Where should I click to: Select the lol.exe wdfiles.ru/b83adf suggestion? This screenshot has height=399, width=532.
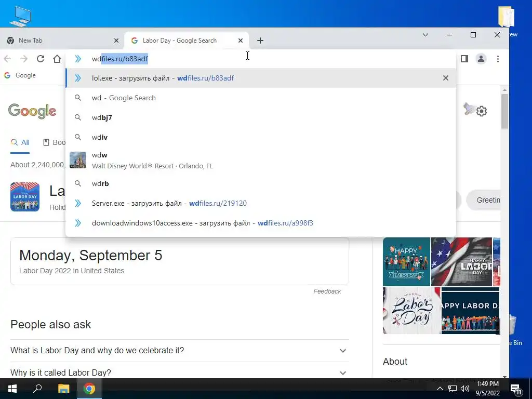pyautogui.click(x=261, y=78)
